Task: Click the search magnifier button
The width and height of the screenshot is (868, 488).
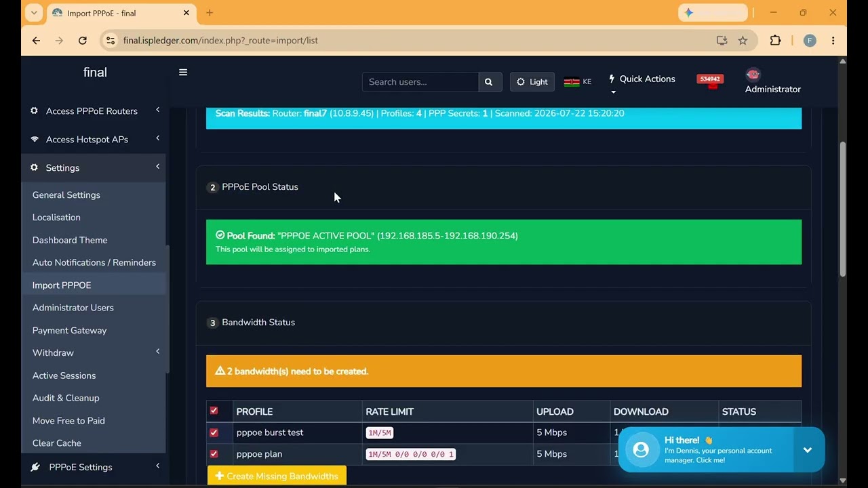Action: coord(490,82)
